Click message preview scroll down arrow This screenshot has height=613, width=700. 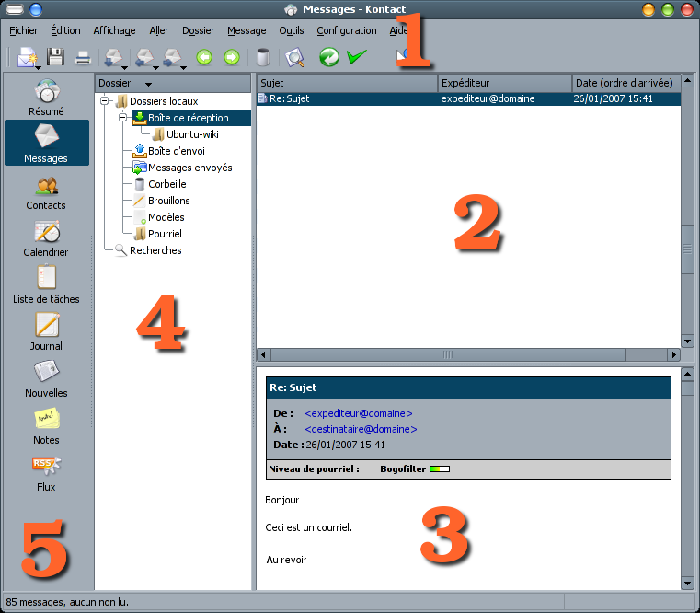[687, 584]
